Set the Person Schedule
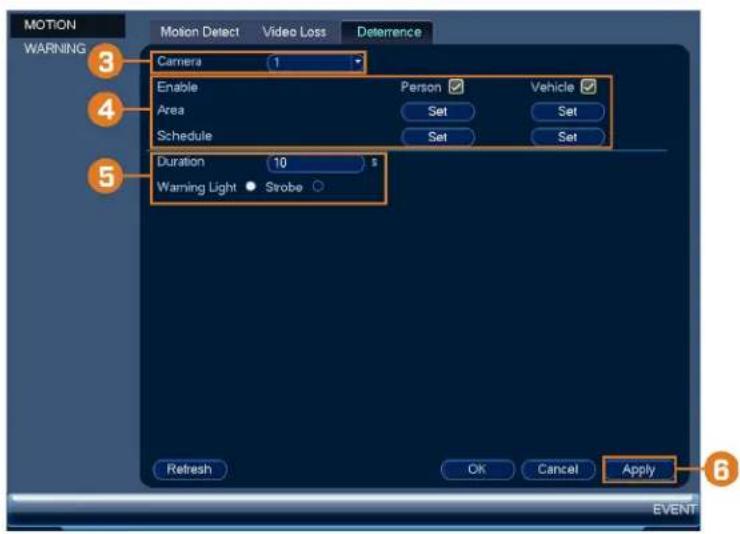The width and height of the screenshot is (740, 534). (x=437, y=137)
